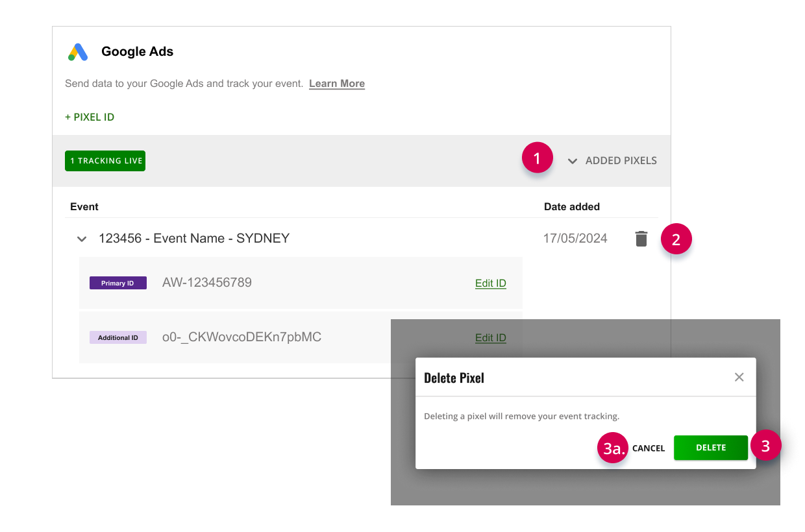Click the 1 TRACKING LIVE badge
The height and width of the screenshot is (532, 805).
point(105,161)
